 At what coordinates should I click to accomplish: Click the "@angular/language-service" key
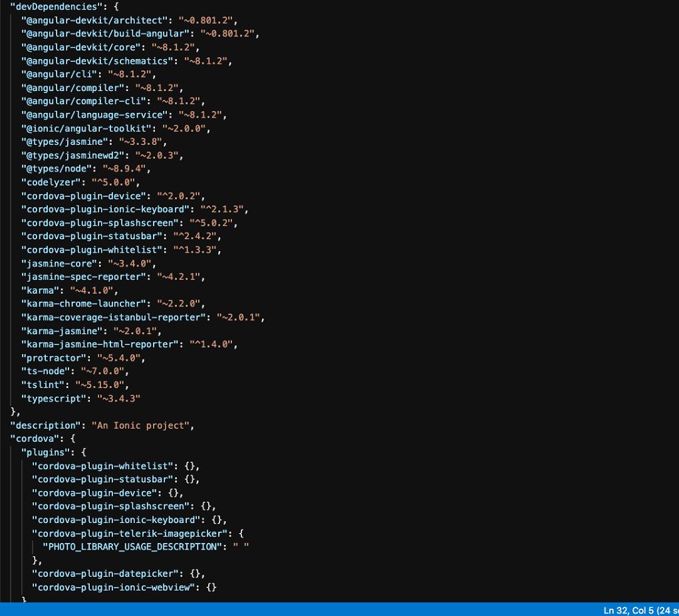tap(94, 115)
